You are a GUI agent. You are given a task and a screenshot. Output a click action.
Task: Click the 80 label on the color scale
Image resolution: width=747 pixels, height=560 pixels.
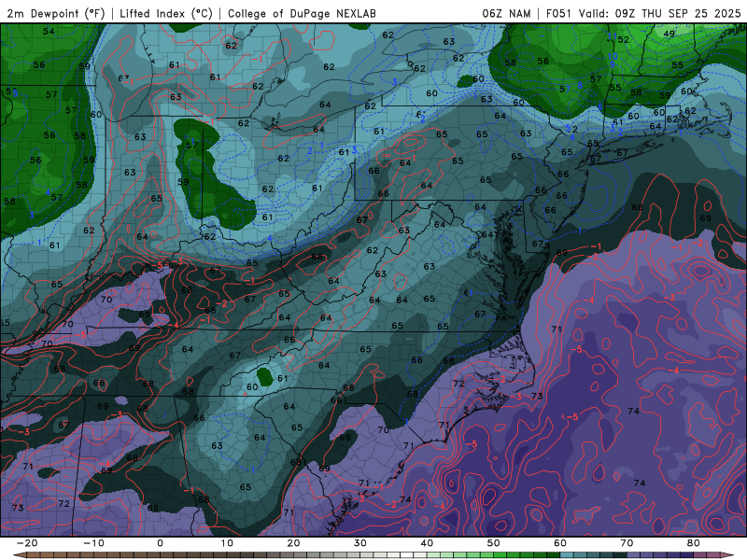tap(694, 543)
